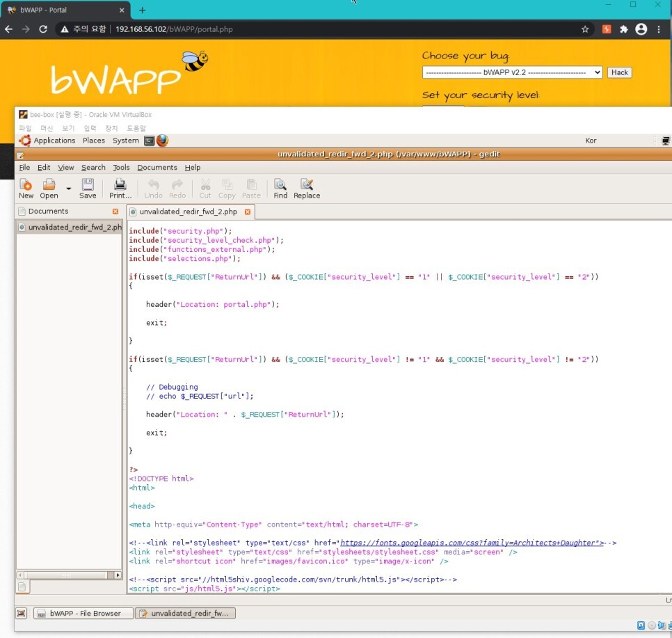Open the Chrome profile avatar

pos(641,29)
